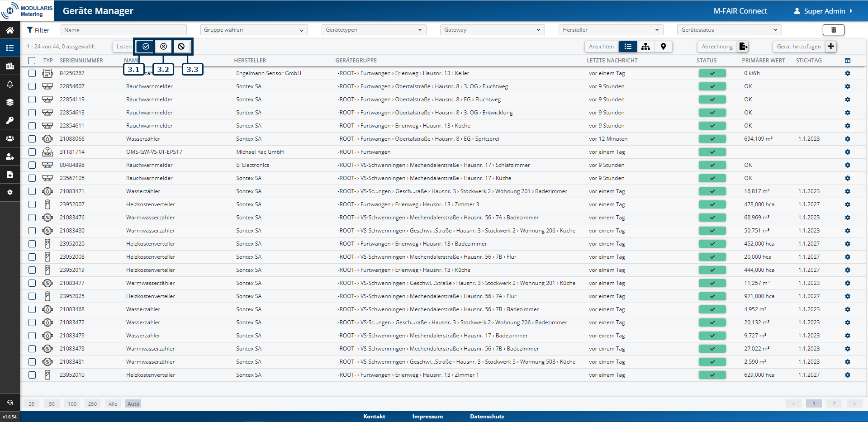Open the home icon in the sidebar

coord(9,30)
